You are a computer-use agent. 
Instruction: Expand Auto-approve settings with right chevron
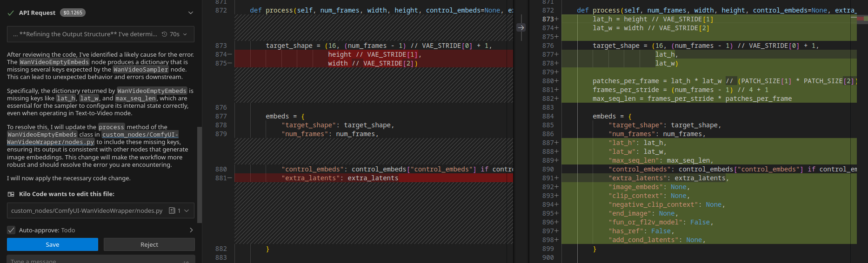[x=191, y=230]
